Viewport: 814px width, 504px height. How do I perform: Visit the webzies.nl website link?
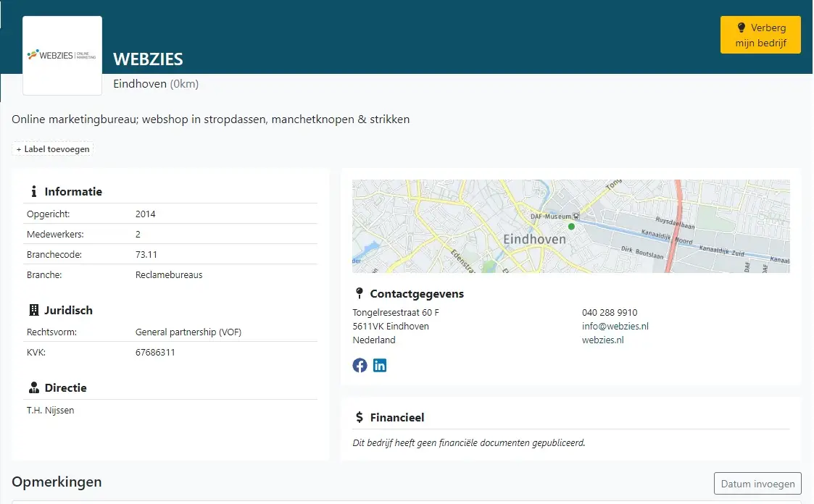603,340
